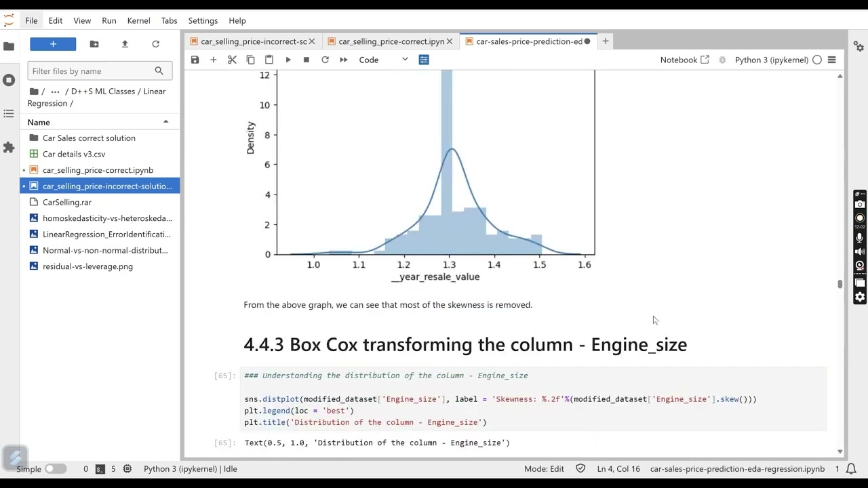868x488 pixels.
Task: Open the property inspector gears icon
Action: (x=859, y=46)
